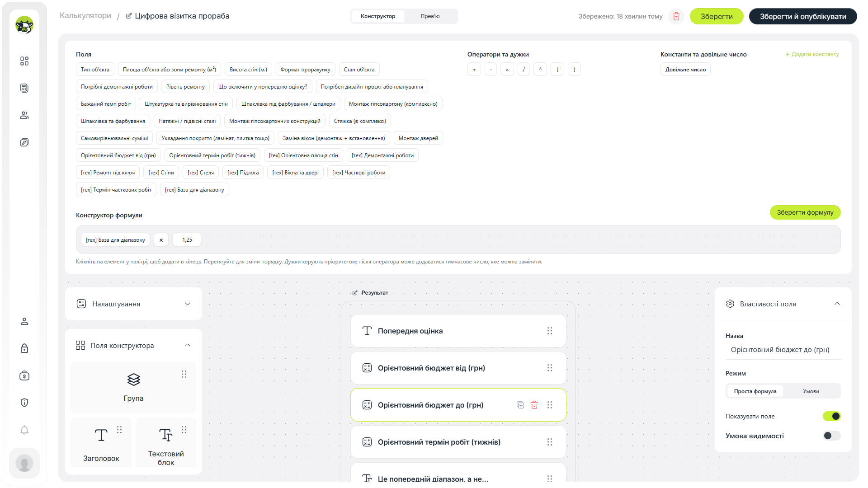This screenshot has width=868, height=488.
Task: Open the calculators icon in the left sidebar
Action: [24, 88]
